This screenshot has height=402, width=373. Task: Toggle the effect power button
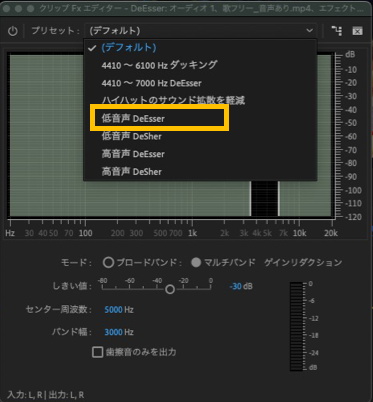13,31
